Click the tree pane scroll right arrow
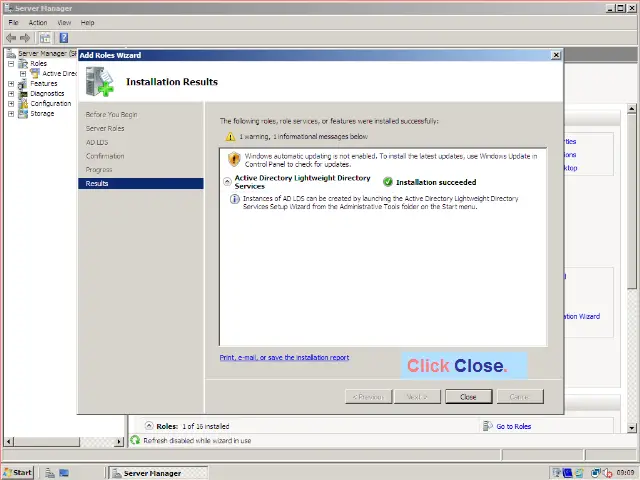Image resolution: width=640 pixels, height=480 pixels. coord(119,441)
